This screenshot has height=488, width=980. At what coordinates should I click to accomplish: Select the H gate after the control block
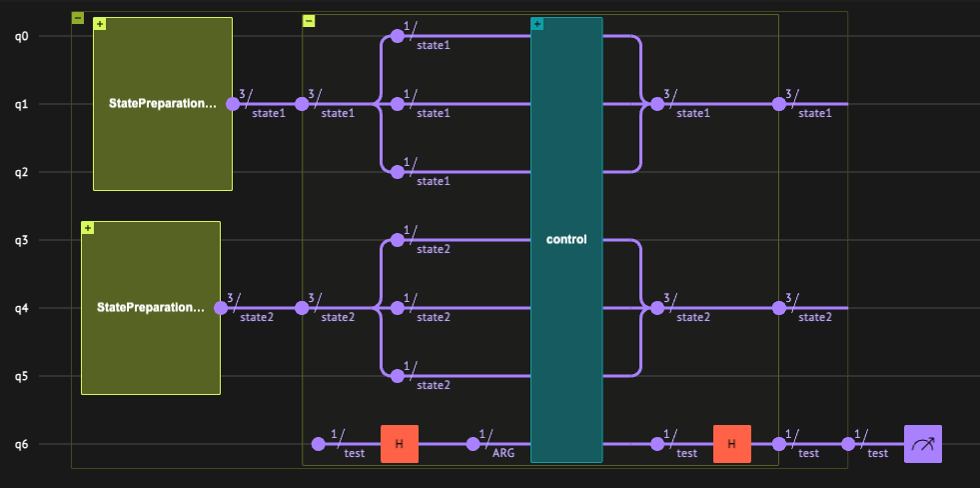(732, 444)
